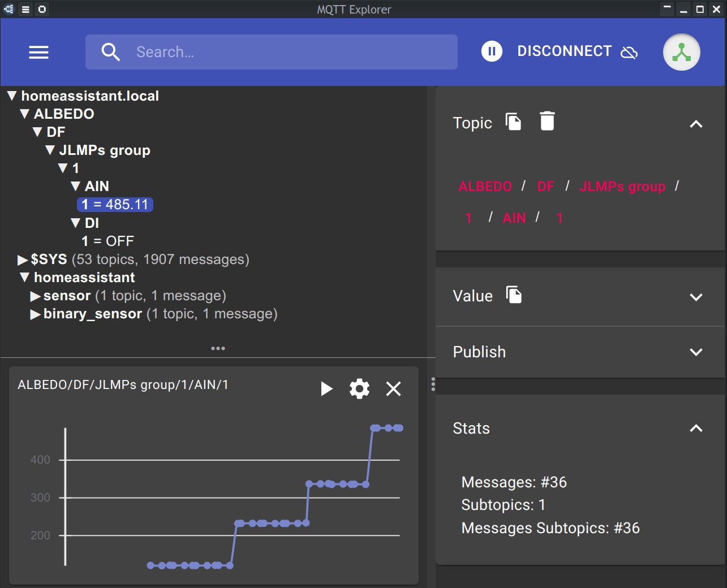Image resolution: width=727 pixels, height=588 pixels.
Task: Click the search magnifier icon
Action: (110, 52)
